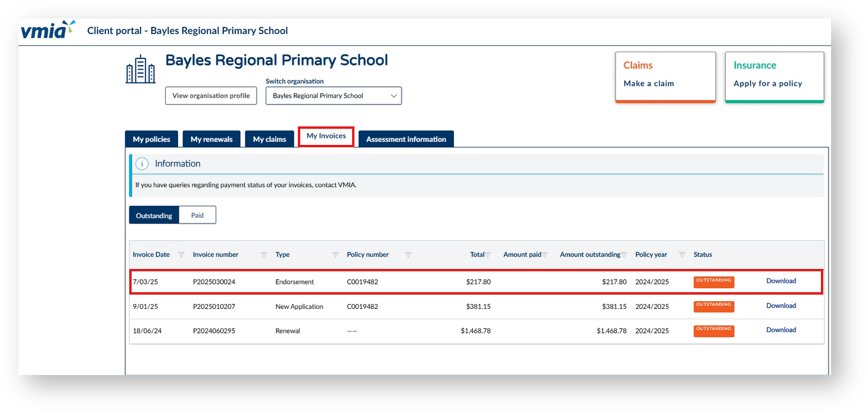Open the My claims tab
Viewport: 868px width, 412px height.
click(x=269, y=139)
